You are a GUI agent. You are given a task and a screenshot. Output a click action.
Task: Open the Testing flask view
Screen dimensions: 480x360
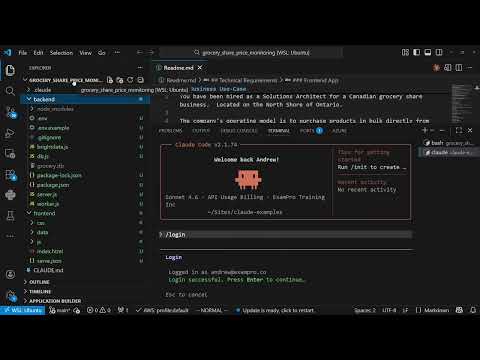click(10, 216)
